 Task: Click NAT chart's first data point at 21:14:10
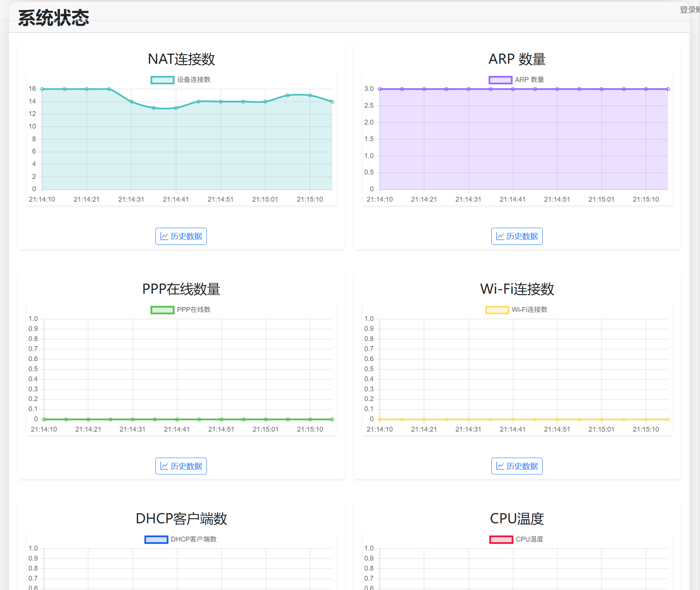pyautogui.click(x=42, y=89)
